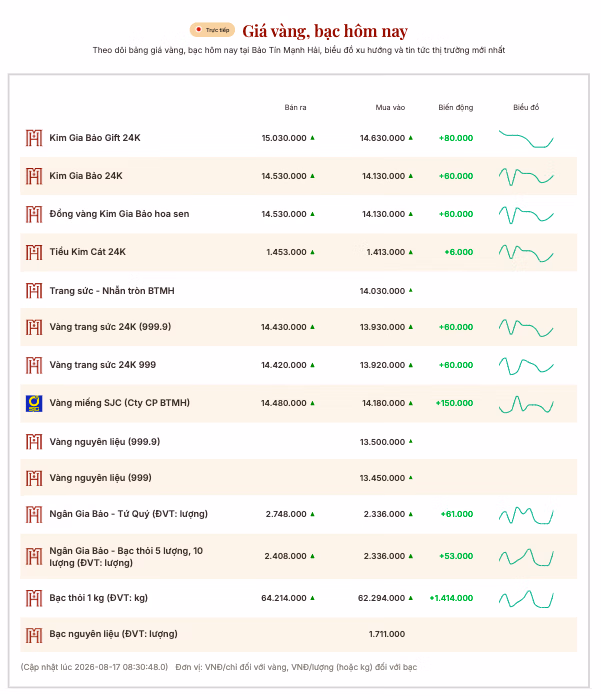Select the Bạc nguyên liệu (ĐVT: lượng) row
Image resolution: width=601 pixels, height=700 pixels.
tap(298, 634)
